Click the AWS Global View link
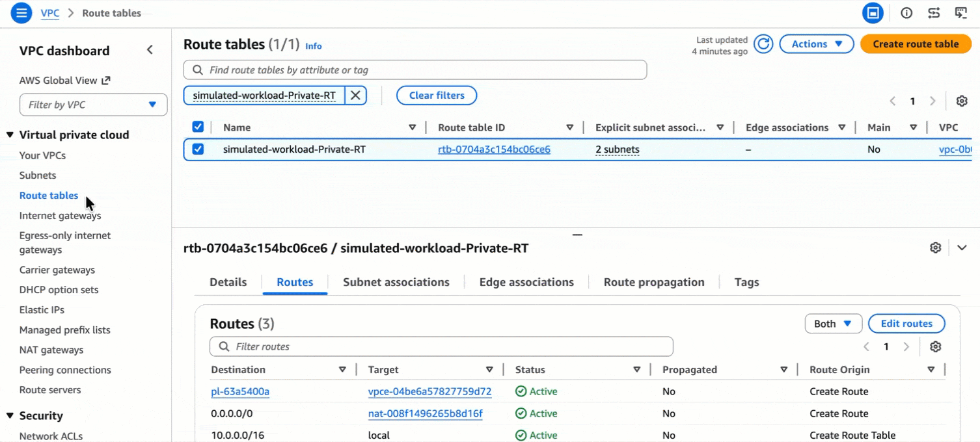This screenshot has height=442, width=980. click(65, 81)
